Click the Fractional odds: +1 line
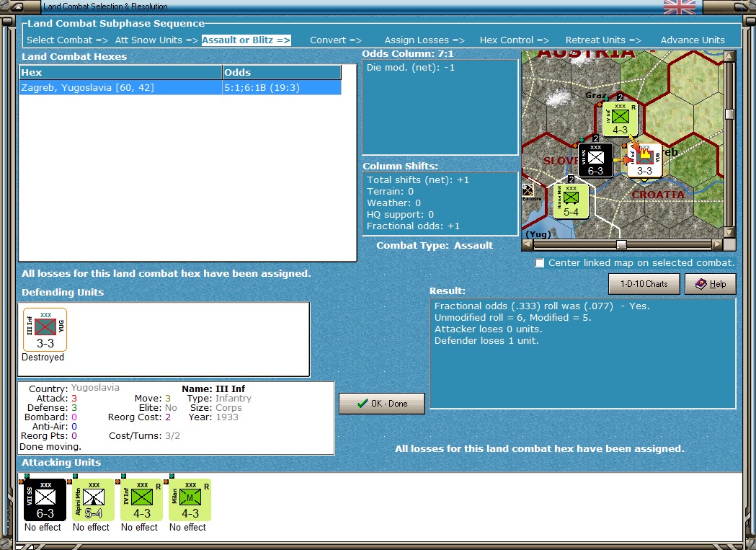Image resolution: width=756 pixels, height=550 pixels. pos(413,226)
